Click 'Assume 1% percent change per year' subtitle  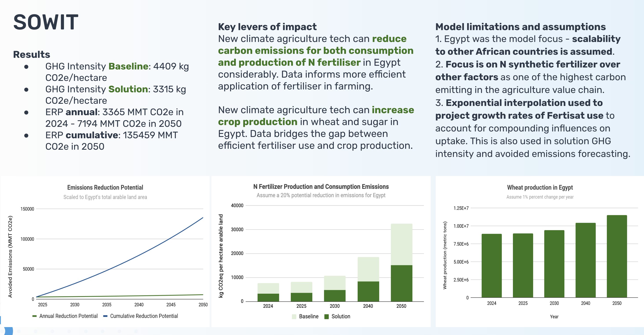[x=540, y=197]
